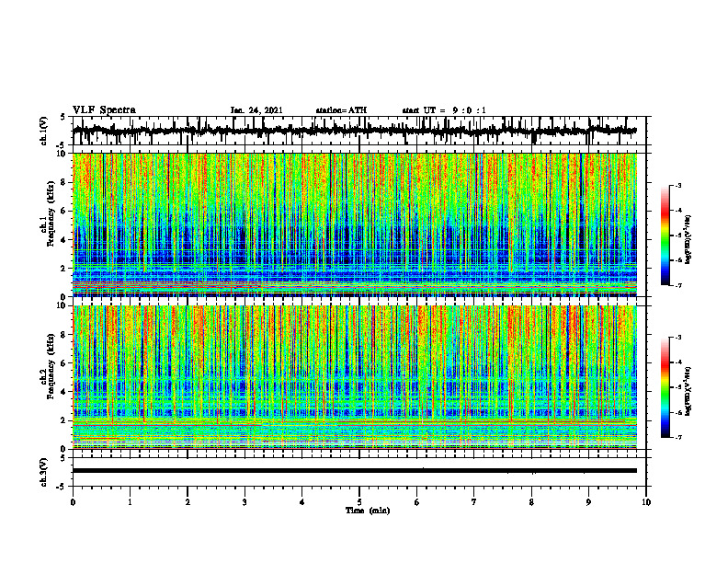Image resolution: width=728 pixels, height=563 pixels.
Task: Click inside the ch.1 spectrogram panel
Action: 354,224
